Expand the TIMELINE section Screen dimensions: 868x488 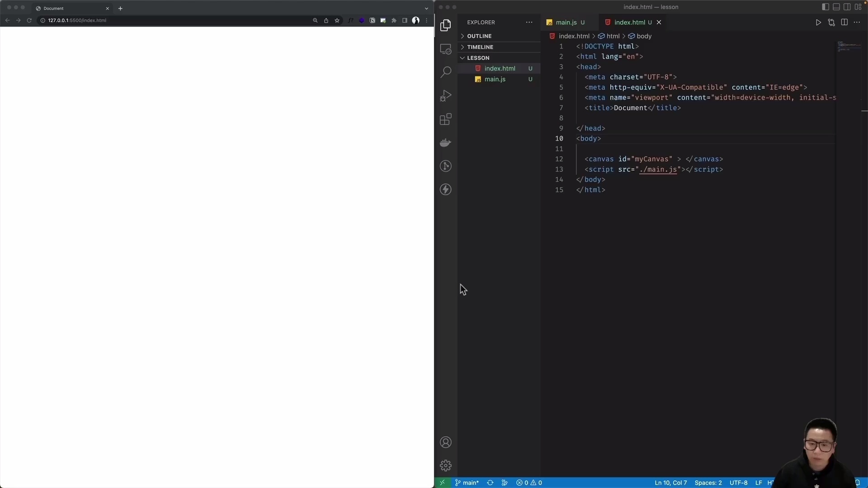click(479, 47)
